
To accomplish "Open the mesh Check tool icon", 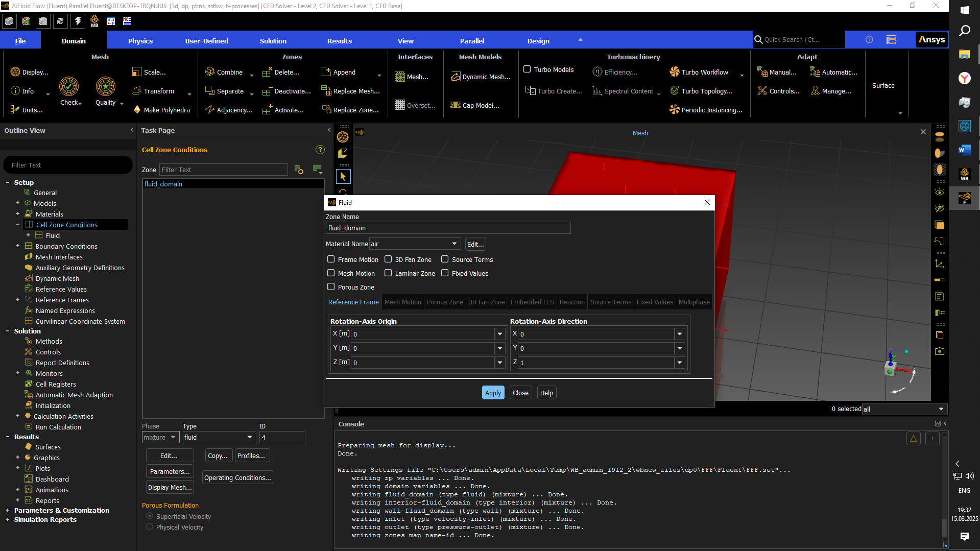I will point(69,86).
